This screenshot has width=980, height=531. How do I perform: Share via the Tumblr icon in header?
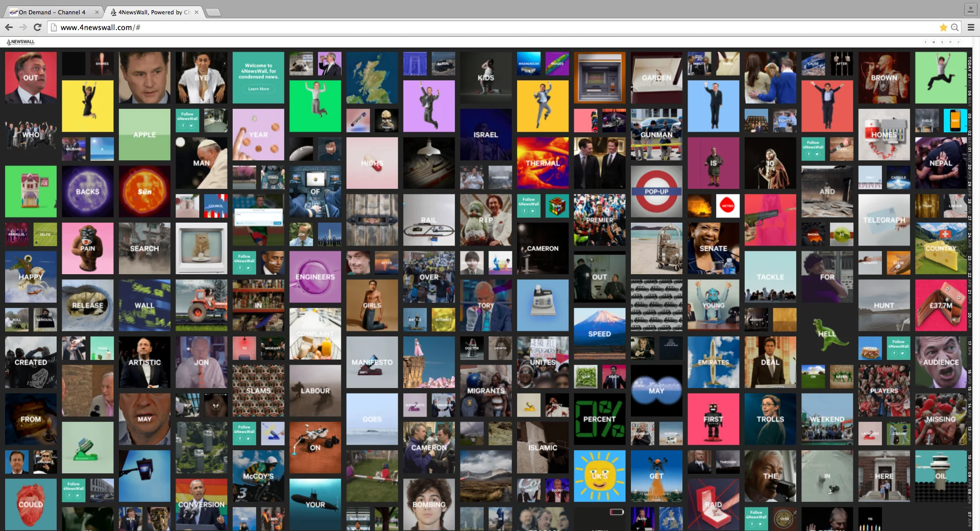[942, 42]
